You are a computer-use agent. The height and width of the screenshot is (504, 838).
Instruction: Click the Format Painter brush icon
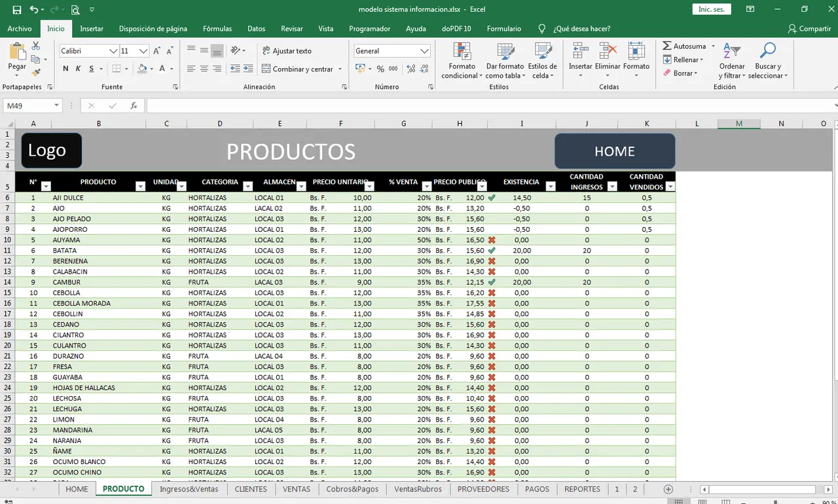coord(36,73)
